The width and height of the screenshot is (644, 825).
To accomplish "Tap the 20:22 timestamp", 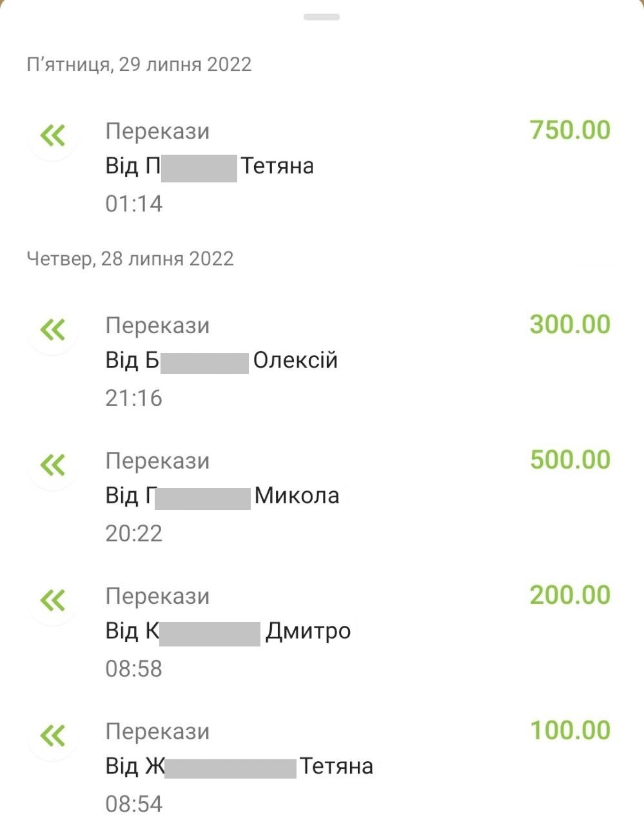I will pos(134,534).
